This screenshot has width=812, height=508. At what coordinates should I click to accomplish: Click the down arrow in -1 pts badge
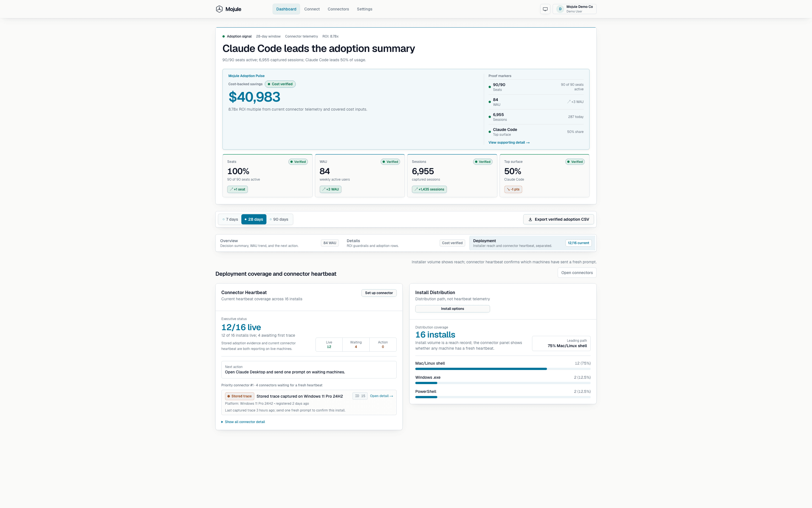point(508,189)
